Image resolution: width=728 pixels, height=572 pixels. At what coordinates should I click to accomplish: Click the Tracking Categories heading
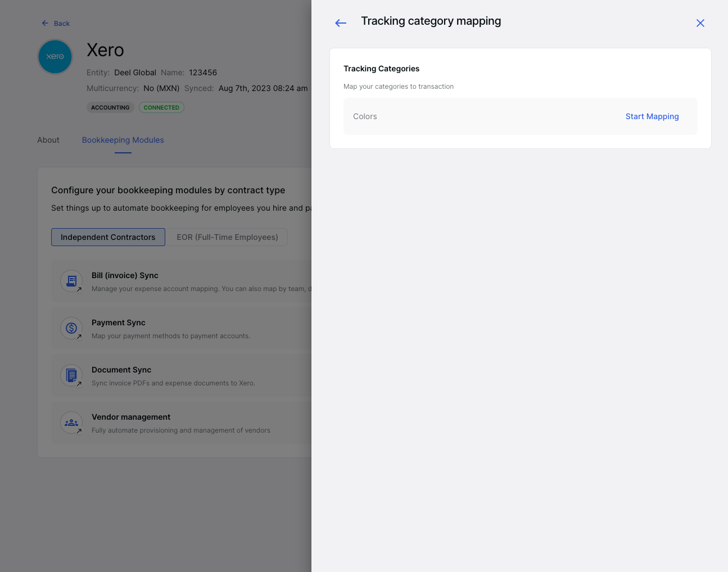point(382,69)
